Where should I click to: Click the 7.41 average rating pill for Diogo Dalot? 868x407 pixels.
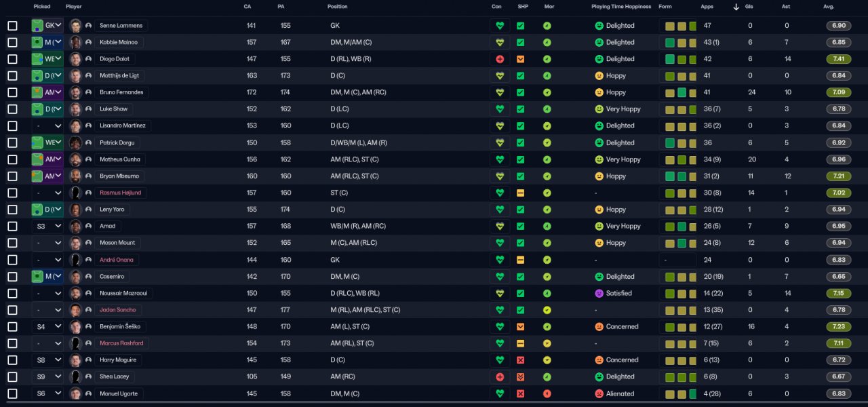838,59
